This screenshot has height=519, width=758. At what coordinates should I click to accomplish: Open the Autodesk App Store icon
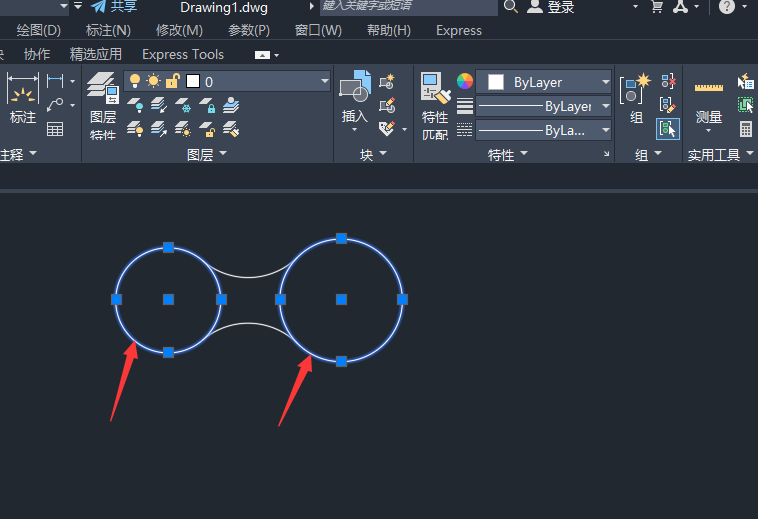pos(680,6)
